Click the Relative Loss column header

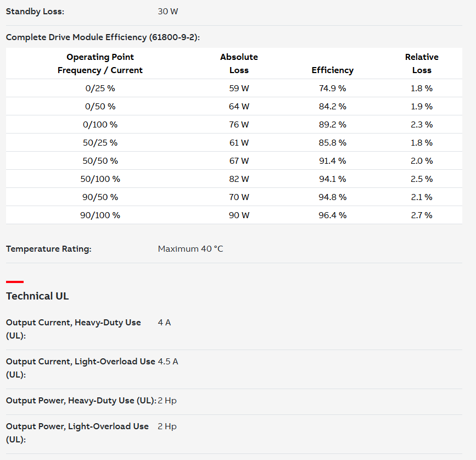tap(422, 64)
